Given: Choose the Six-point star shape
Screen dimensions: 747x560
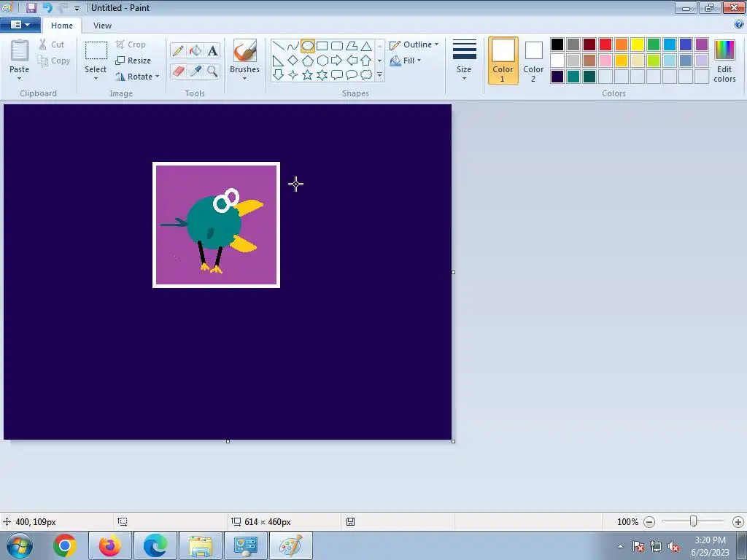Looking at the screenshot, I should point(322,75).
